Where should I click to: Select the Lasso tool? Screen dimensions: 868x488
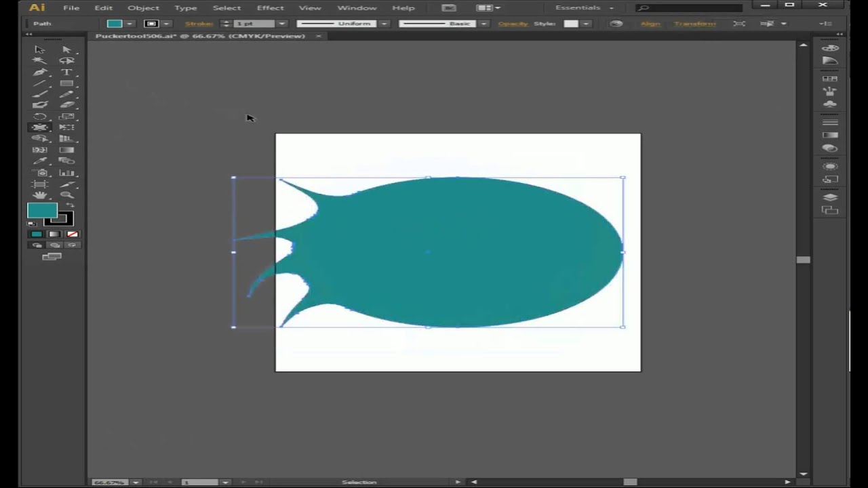[x=66, y=60]
